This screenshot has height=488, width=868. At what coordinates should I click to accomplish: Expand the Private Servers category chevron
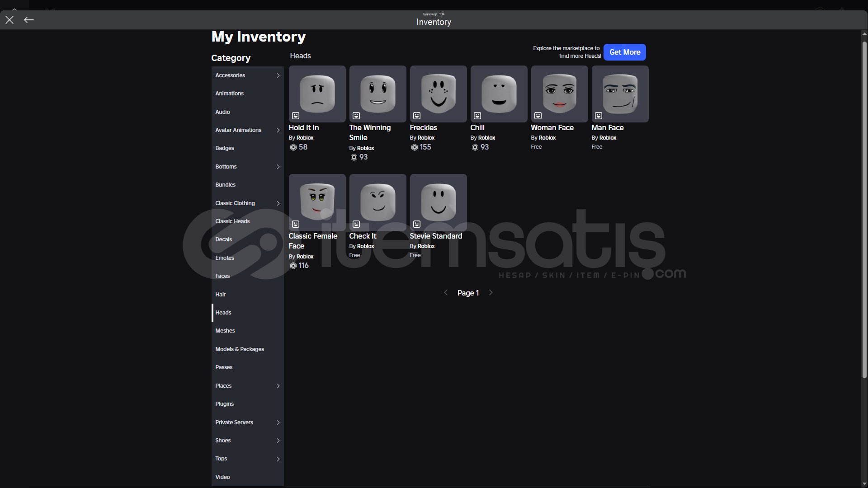pos(278,422)
